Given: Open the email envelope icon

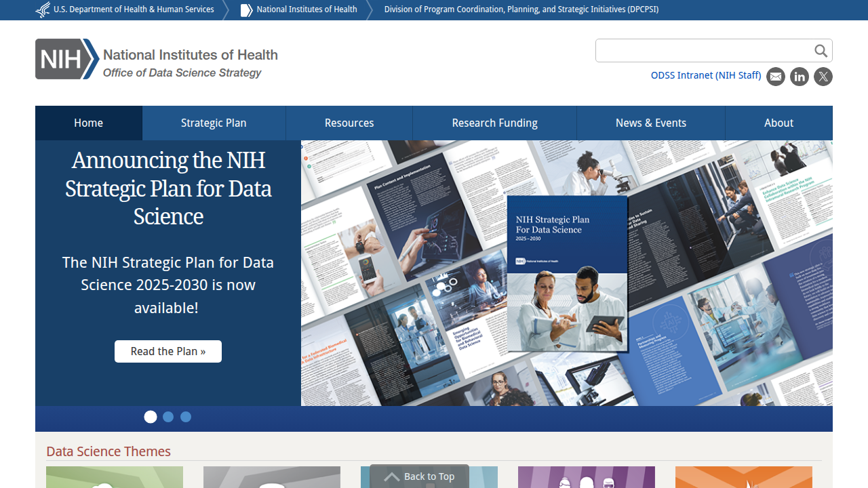Looking at the screenshot, I should click(776, 77).
